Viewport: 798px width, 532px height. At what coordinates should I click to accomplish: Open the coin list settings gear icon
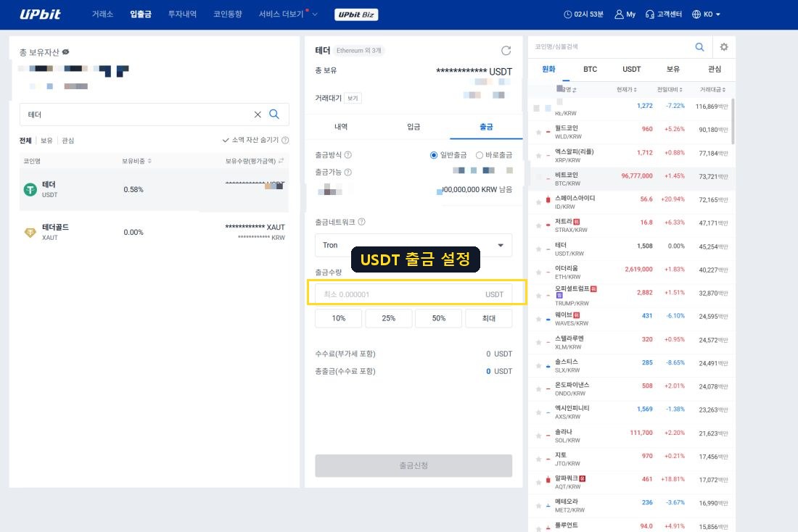click(x=724, y=47)
